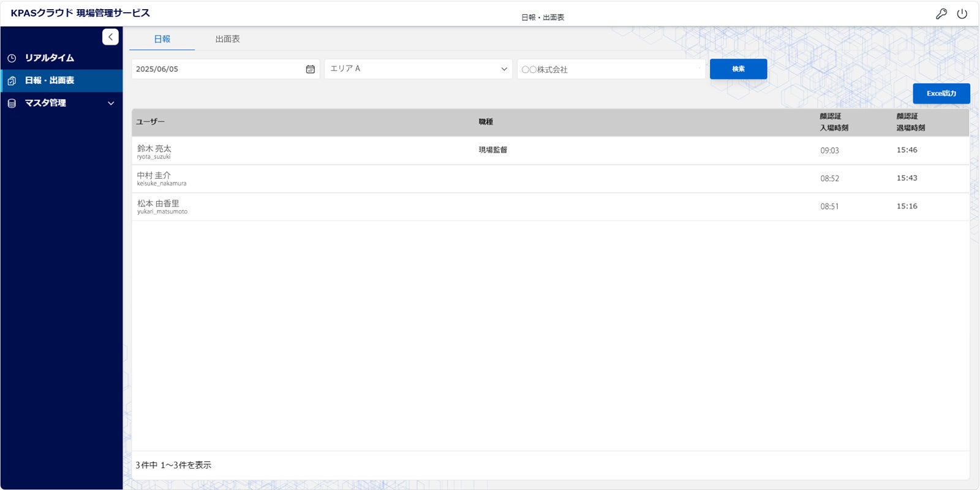Click the document icon beside 日報・出面表
Image resolution: width=980 pixels, height=490 pixels.
click(12, 81)
